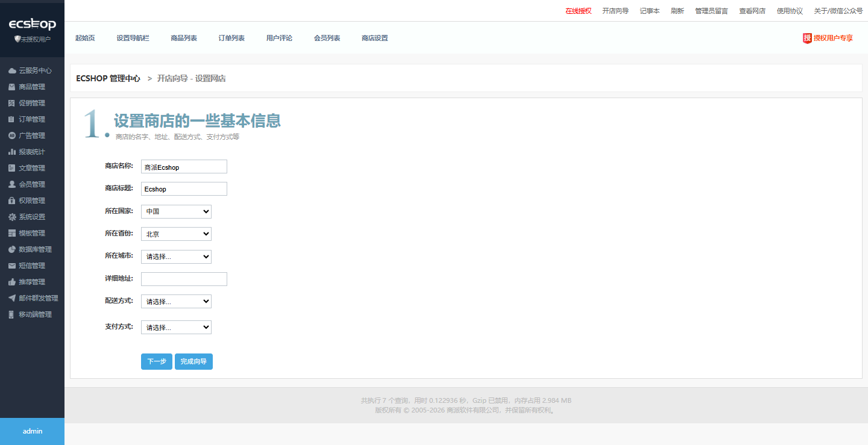Click the red 授 badge icon
The width and height of the screenshot is (868, 445).
coord(807,38)
